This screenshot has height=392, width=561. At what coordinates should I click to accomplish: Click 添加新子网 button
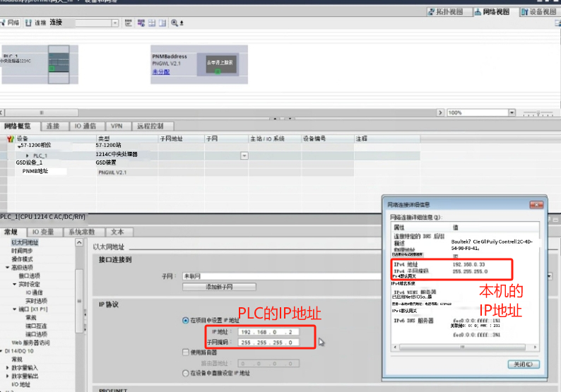(x=219, y=287)
